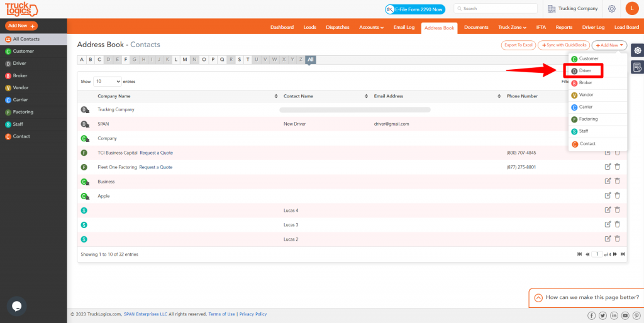The height and width of the screenshot is (323, 644).
Task: Open the Dashboard tab
Action: coord(282,28)
